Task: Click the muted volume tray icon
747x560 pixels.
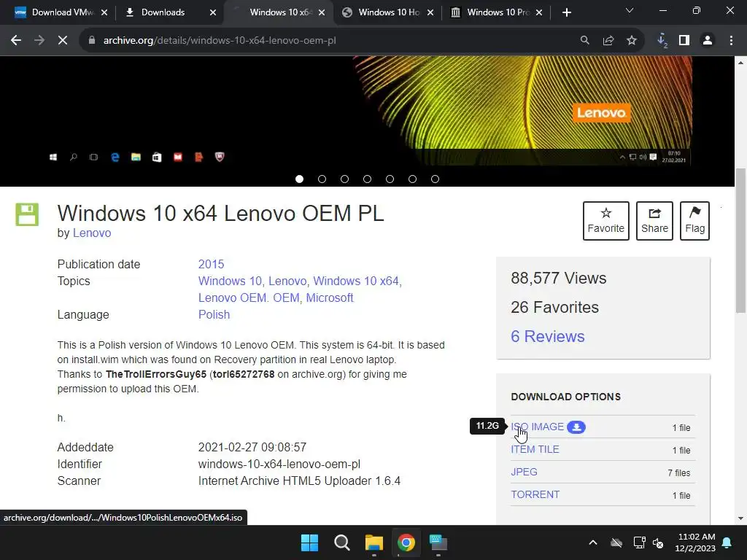Action: (x=659, y=542)
